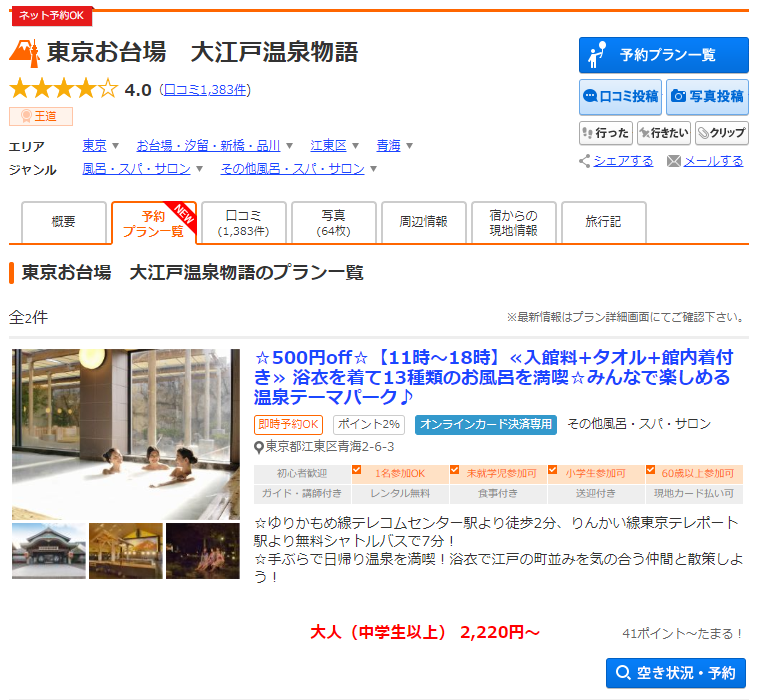Switch to the 概要 tab
Screen dimensions: 764x700
point(64,222)
